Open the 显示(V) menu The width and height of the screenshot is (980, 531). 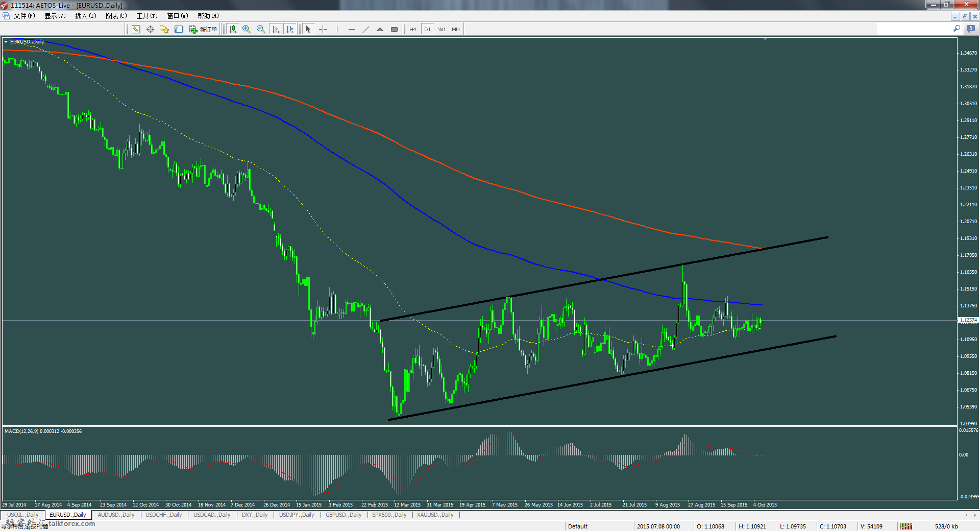[55, 16]
